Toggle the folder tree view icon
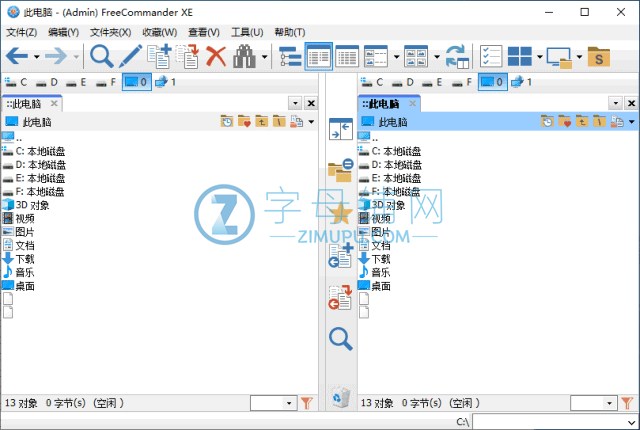The height and width of the screenshot is (430, 640). pos(290,56)
